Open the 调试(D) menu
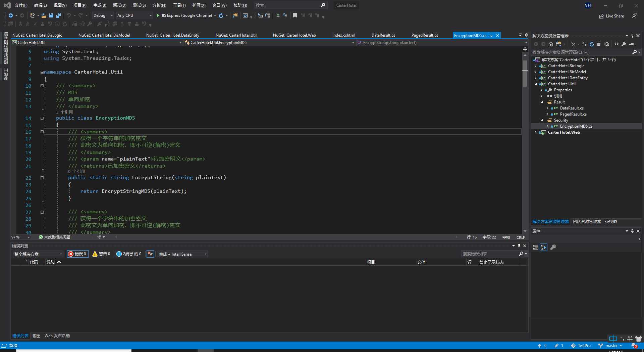 pos(119,5)
